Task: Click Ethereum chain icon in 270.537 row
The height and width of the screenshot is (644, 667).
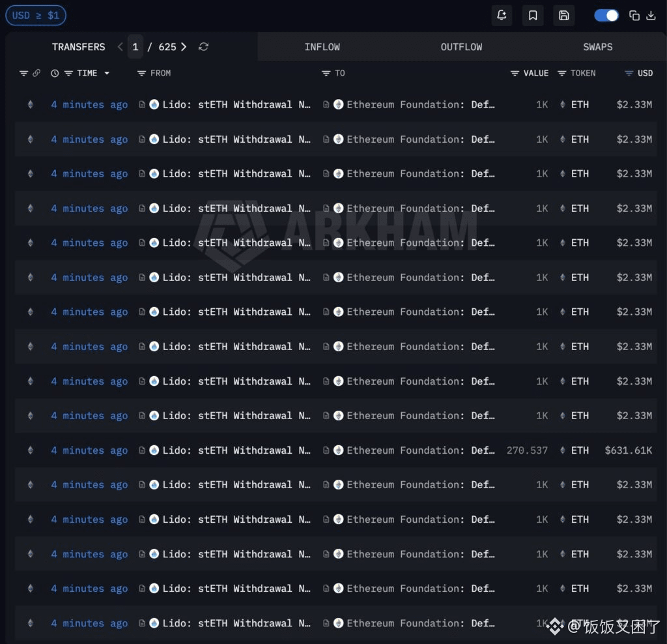Action: point(30,450)
